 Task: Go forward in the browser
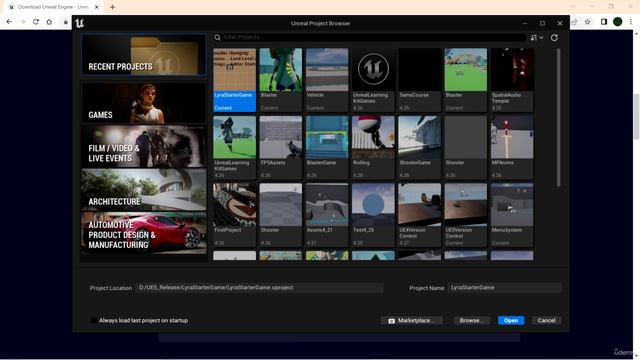(22, 22)
